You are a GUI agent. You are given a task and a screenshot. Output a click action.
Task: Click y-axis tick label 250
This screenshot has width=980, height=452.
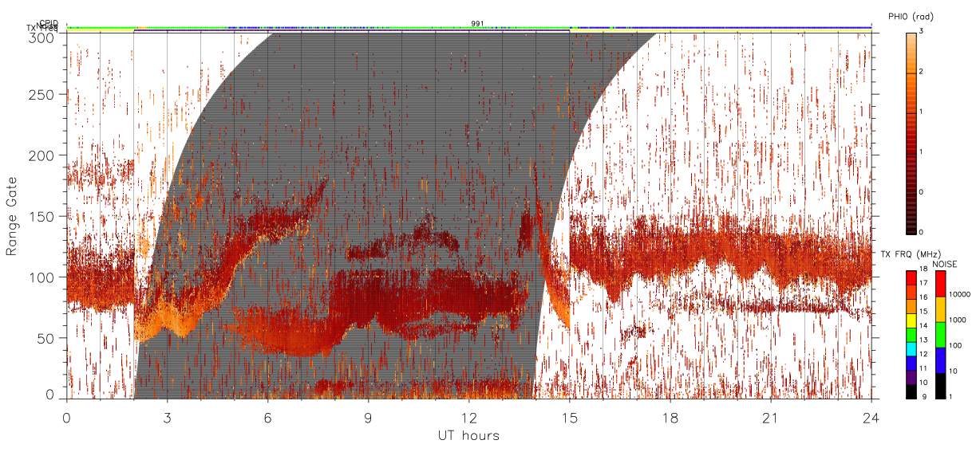pos(43,95)
